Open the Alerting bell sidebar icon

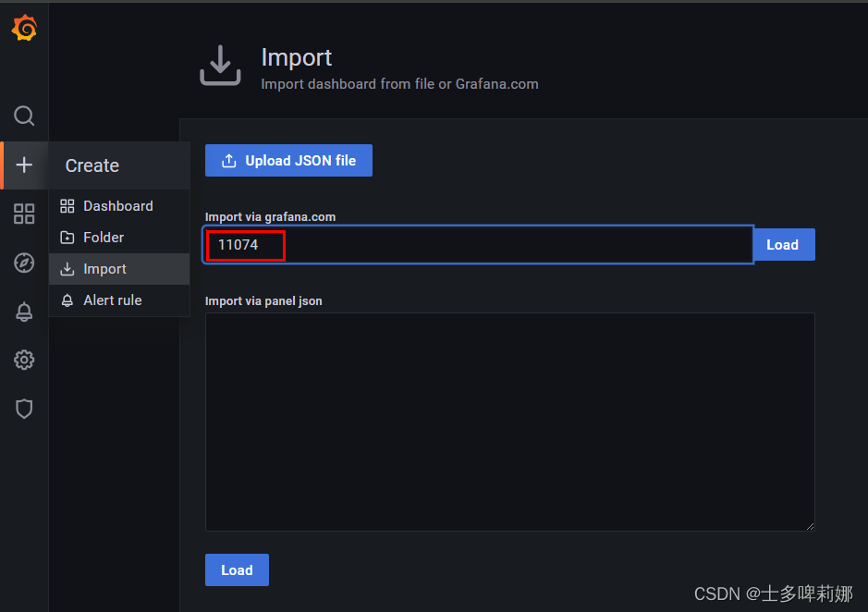(24, 312)
